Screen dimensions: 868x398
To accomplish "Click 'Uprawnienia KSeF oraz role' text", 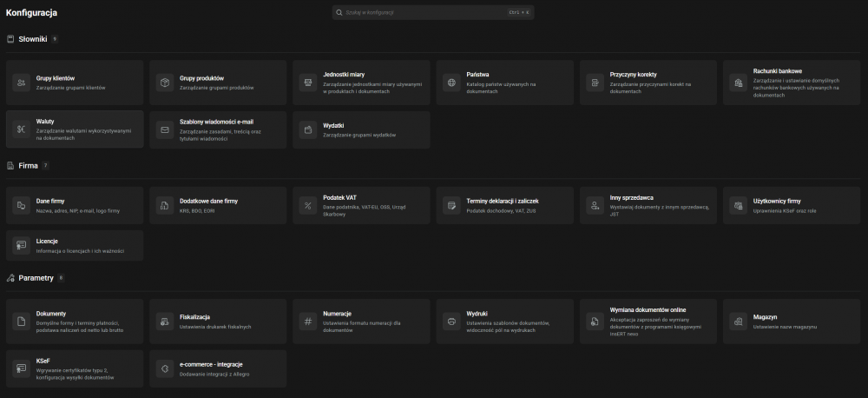I will click(x=785, y=210).
